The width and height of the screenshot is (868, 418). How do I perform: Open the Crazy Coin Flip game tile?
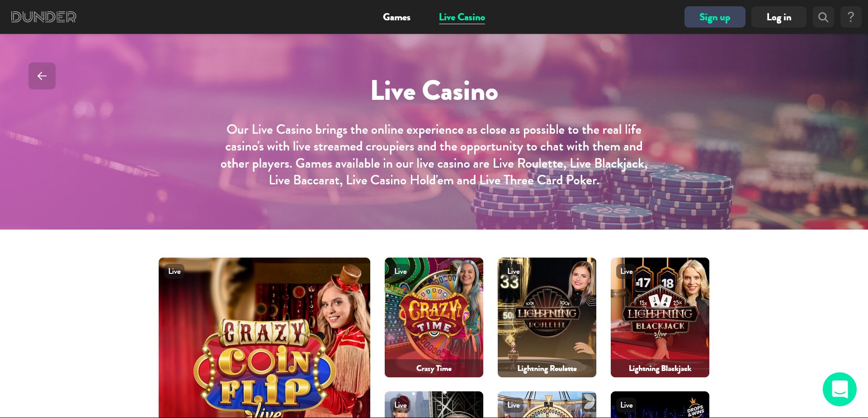pos(264,338)
